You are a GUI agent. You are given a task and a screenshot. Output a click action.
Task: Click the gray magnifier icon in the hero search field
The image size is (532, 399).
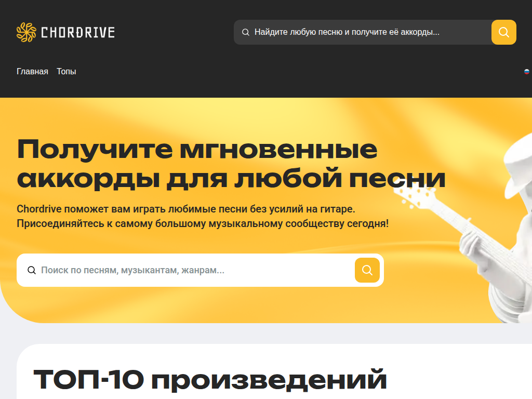(x=31, y=270)
